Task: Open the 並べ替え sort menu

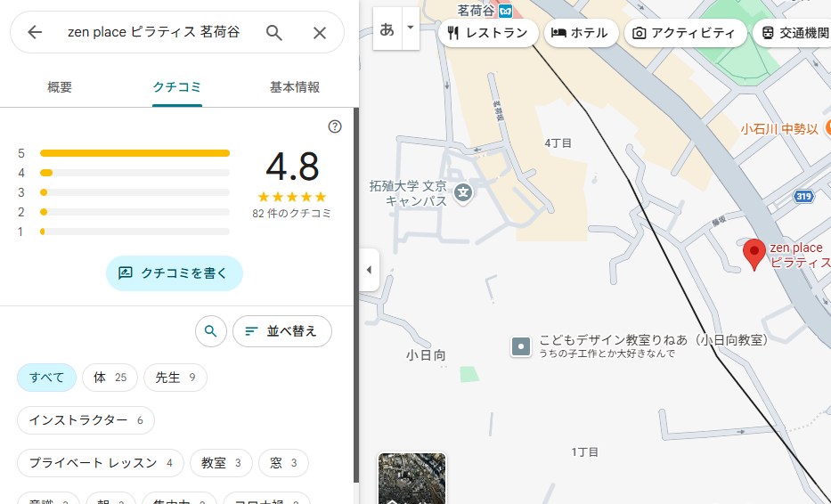Action: coord(281,331)
